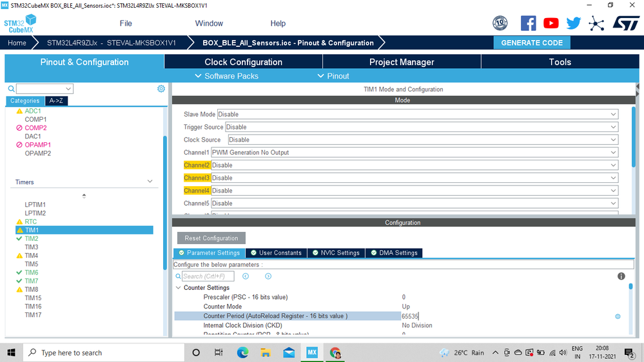Launch Microsoft Edge from taskbar
This screenshot has width=644, height=362.
click(242, 352)
